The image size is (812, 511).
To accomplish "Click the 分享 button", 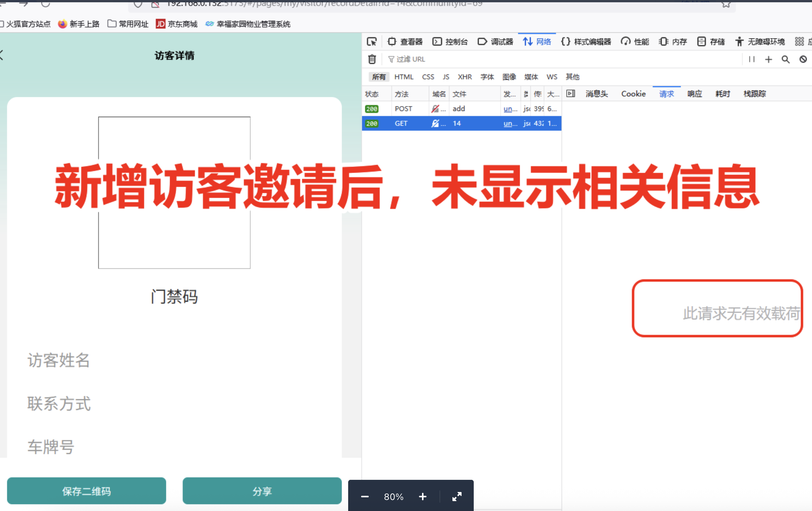I will pos(262,491).
